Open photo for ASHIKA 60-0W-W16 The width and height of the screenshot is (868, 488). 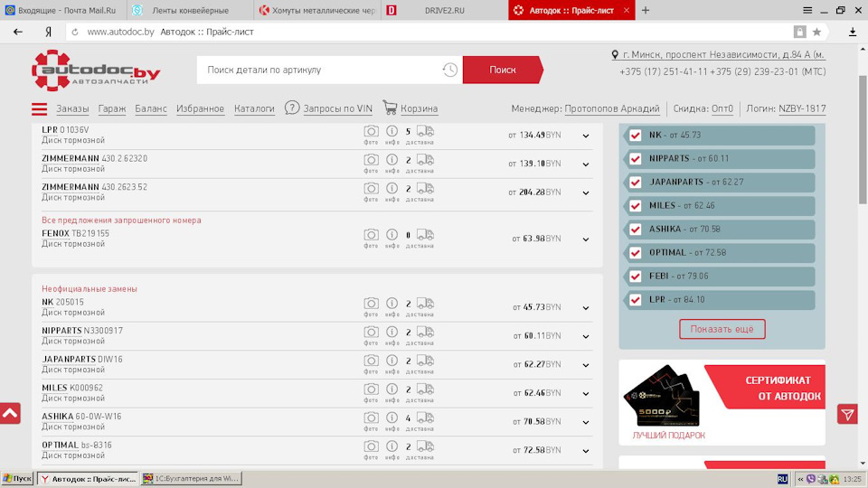(371, 418)
